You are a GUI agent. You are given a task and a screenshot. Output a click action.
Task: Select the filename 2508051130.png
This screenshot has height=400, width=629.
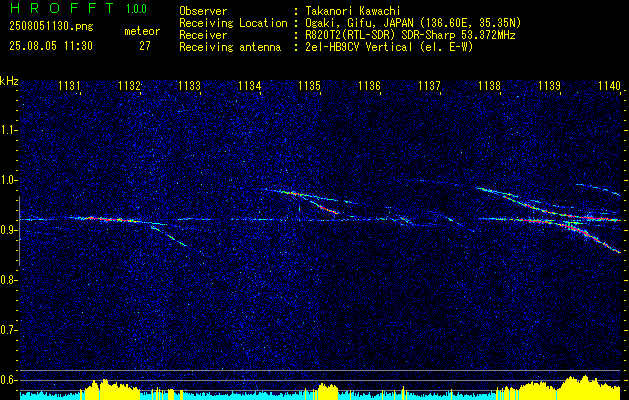51,26
